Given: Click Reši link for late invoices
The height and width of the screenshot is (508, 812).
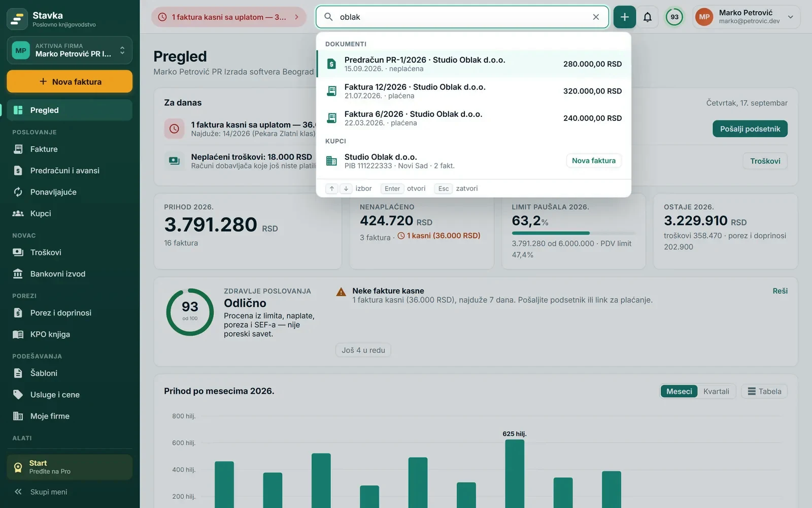Looking at the screenshot, I should [780, 291].
